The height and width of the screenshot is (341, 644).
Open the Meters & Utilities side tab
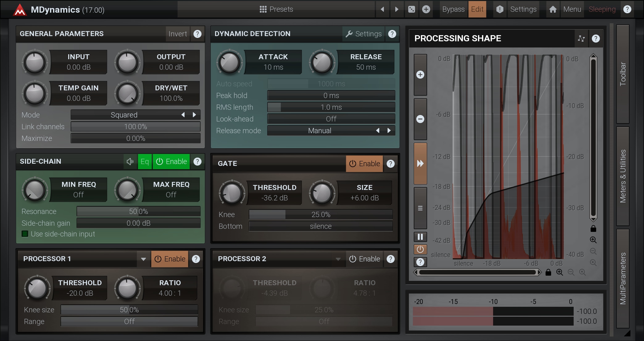coord(623,176)
